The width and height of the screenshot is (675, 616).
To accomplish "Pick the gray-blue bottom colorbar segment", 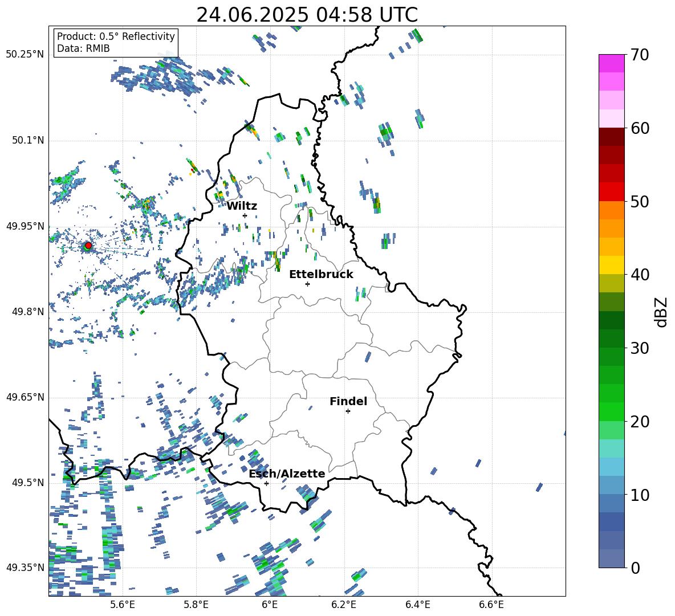I will pos(611,558).
